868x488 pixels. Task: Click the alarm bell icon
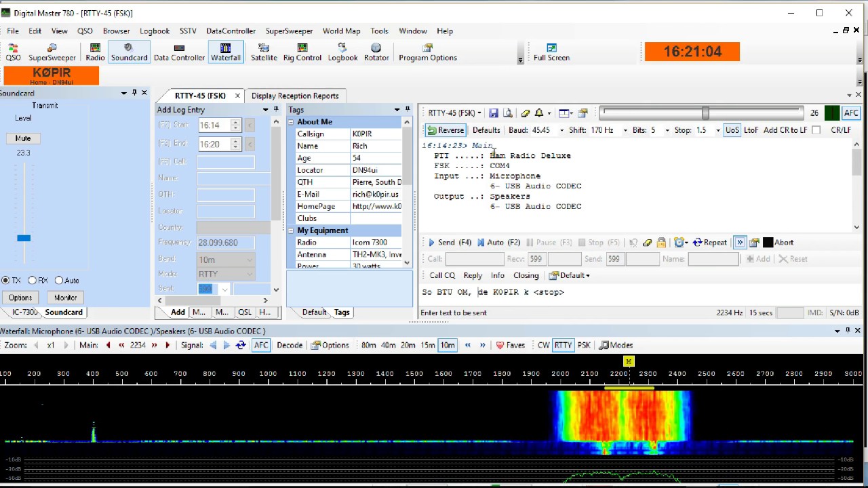[x=538, y=113]
